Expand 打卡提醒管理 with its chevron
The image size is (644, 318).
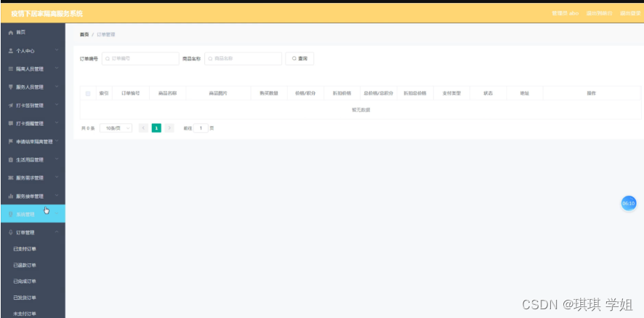(57, 122)
